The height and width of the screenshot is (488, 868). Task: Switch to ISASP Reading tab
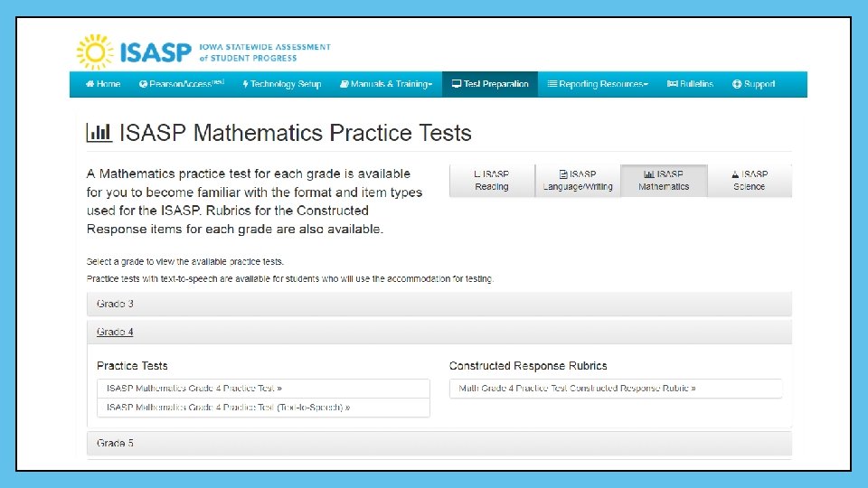492,181
